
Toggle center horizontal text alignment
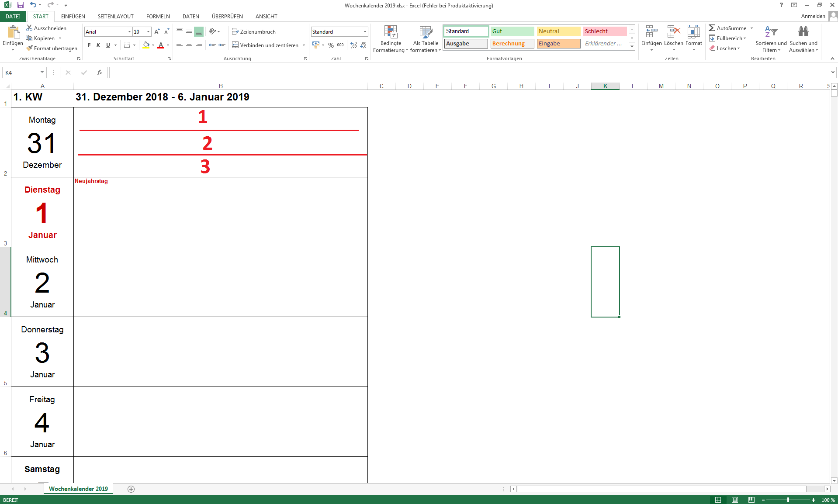(x=189, y=45)
